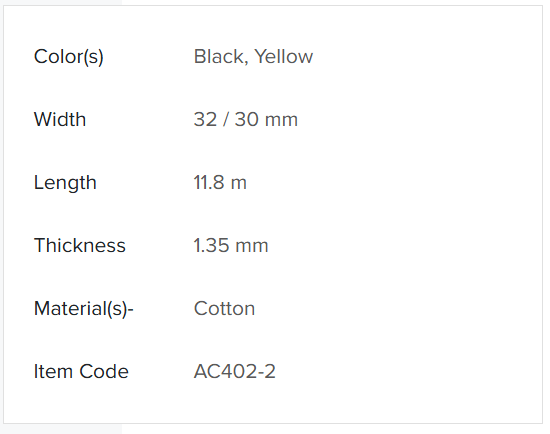Click the word Black in colors
Viewport: 550px width, 434px height.
[221, 56]
